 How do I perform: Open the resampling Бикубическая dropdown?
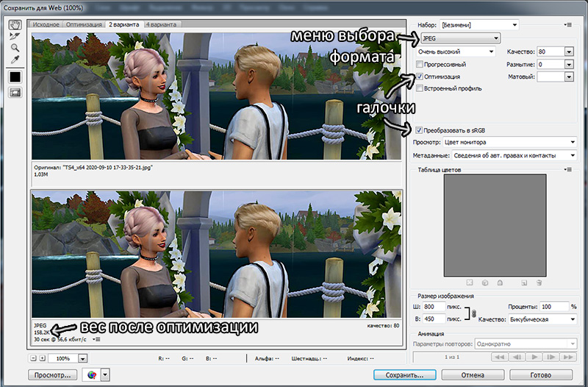coord(542,319)
